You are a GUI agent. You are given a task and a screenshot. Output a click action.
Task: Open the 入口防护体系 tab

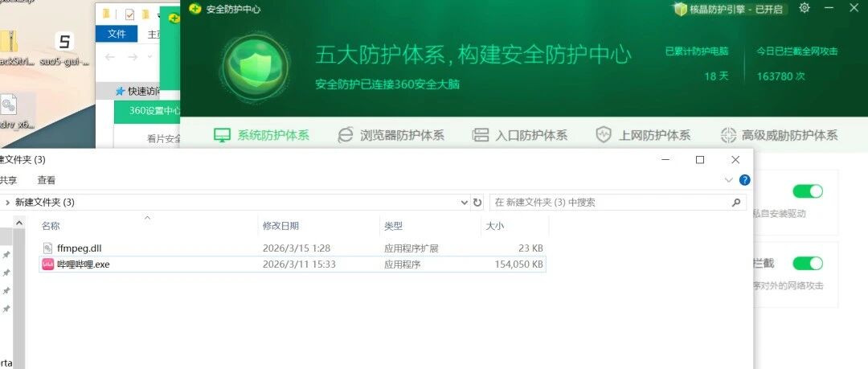520,135
